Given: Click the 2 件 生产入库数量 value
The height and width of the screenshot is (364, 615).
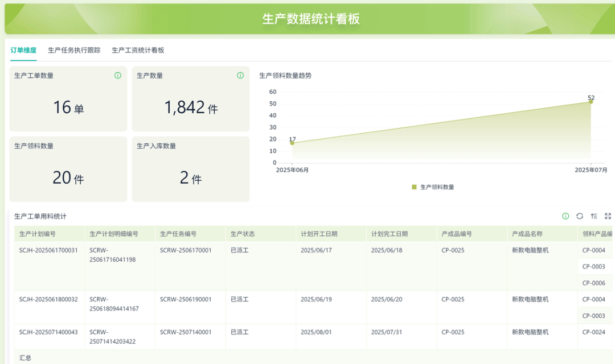Looking at the screenshot, I should pyautogui.click(x=191, y=178).
